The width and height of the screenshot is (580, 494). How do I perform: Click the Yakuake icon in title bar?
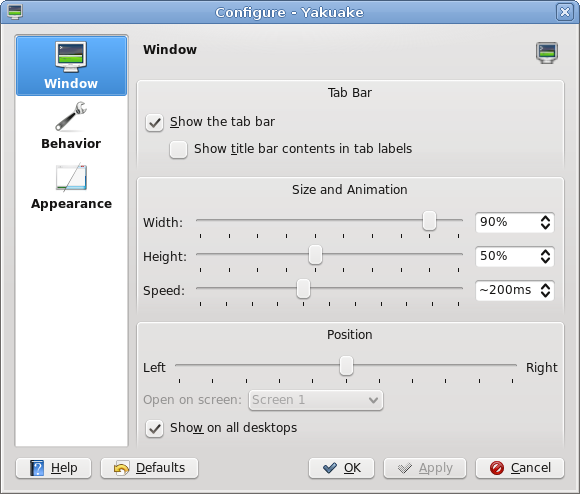click(x=14, y=12)
